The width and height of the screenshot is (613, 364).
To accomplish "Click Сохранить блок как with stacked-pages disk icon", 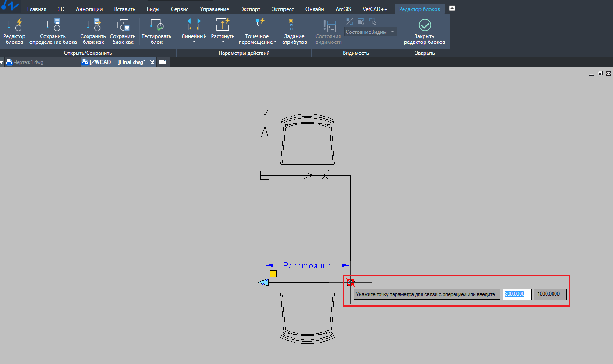I will 123,31.
